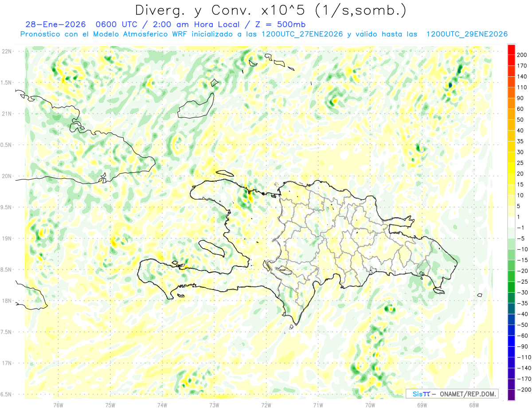Image resolution: width=532 pixels, height=411 pixels.
Task: Click the positive '10' color scale value
Action: 520,195
